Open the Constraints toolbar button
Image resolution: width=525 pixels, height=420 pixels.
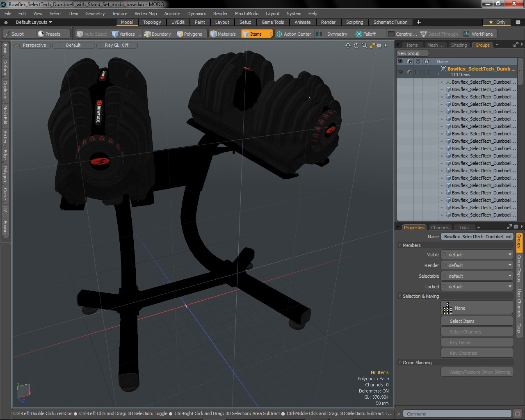point(403,34)
